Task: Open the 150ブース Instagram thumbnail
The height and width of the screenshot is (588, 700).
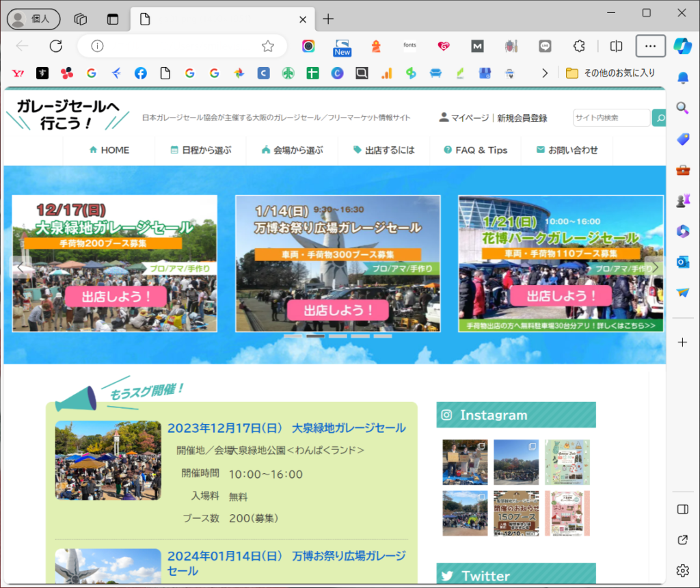Action: pos(517,513)
